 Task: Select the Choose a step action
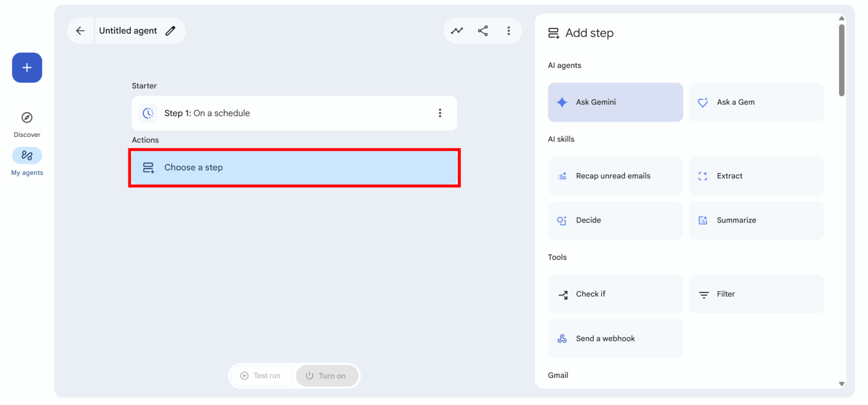click(294, 168)
